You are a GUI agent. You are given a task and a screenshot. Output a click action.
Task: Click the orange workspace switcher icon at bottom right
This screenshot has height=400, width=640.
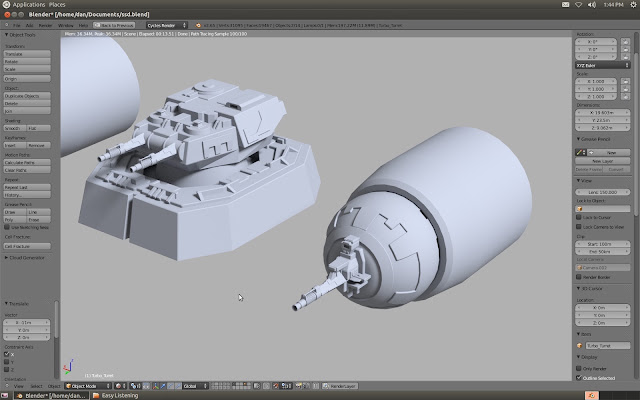tap(591, 396)
